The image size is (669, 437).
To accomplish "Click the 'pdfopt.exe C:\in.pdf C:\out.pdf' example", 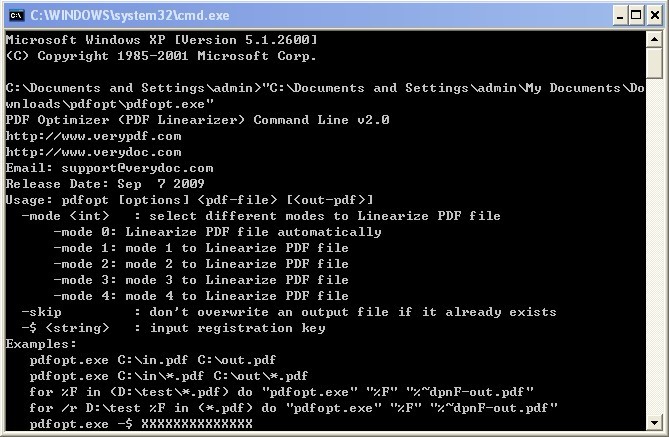I will pyautogui.click(x=153, y=360).
